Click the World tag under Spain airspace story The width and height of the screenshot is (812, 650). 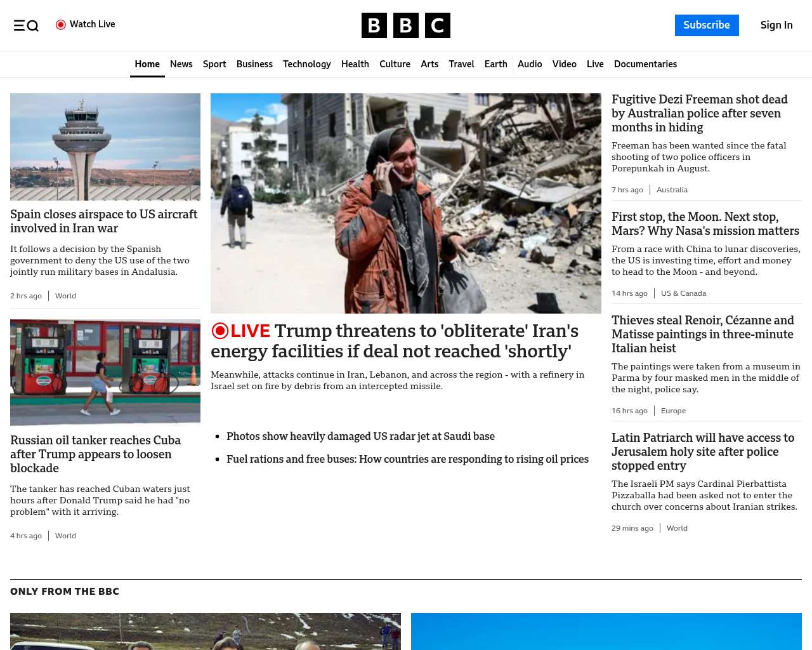pyautogui.click(x=65, y=296)
